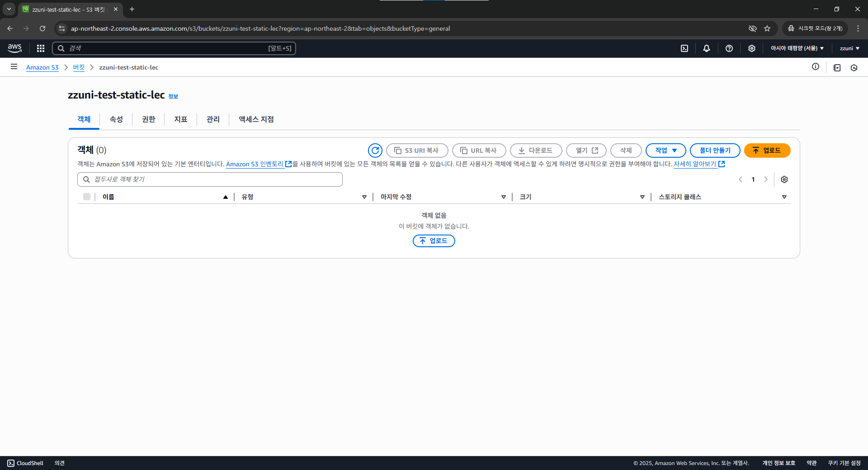
Task: Click the orange 업로드 button
Action: (x=767, y=150)
